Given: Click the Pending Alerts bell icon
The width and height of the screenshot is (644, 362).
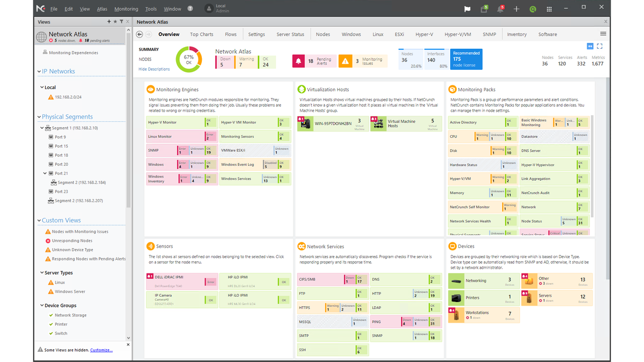Looking at the screenshot, I should click(298, 61).
